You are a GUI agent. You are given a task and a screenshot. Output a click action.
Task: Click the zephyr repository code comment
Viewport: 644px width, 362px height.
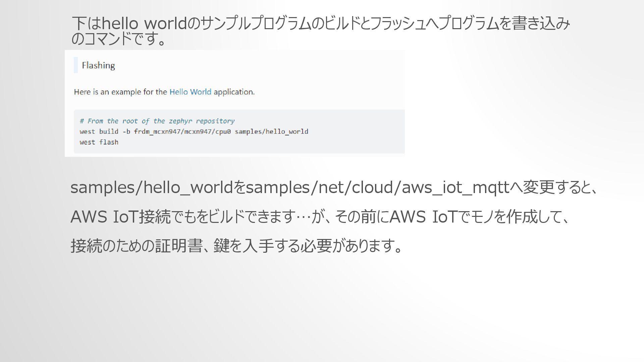coord(157,121)
